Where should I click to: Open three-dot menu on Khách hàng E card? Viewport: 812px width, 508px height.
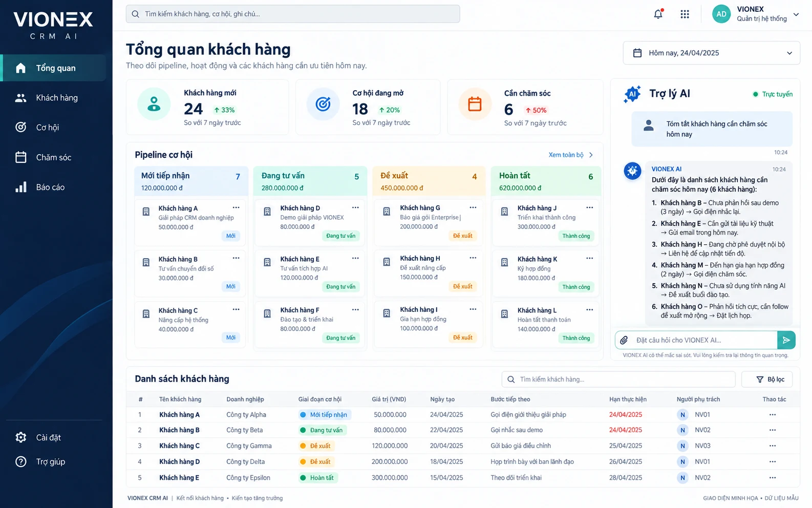(355, 258)
